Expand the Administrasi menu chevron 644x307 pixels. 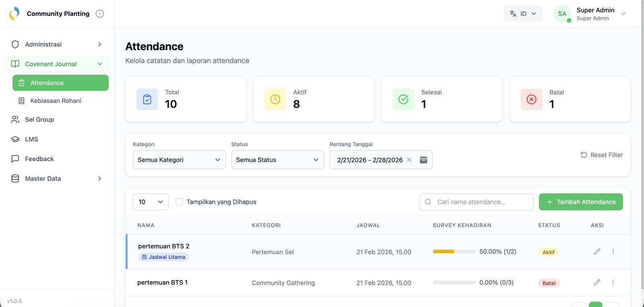click(x=100, y=44)
